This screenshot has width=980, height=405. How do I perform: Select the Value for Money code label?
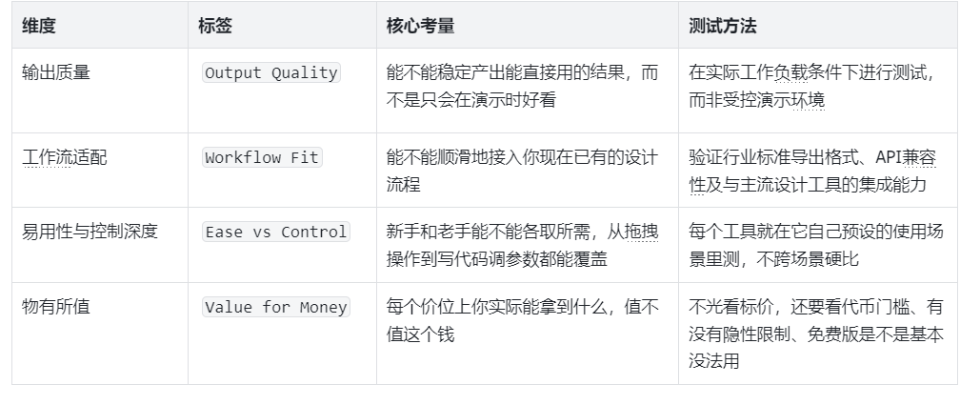tap(276, 307)
